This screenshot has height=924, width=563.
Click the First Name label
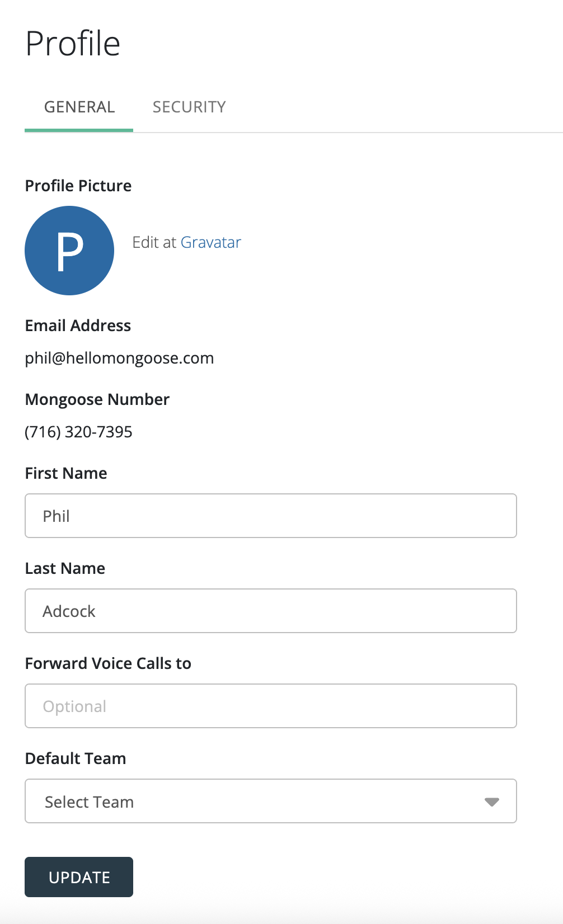[66, 473]
